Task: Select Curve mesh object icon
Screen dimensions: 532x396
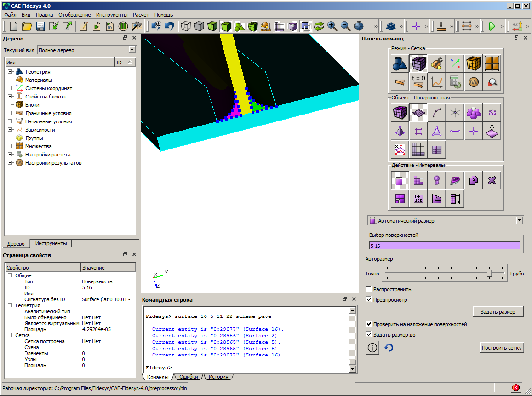Action: (x=437, y=113)
